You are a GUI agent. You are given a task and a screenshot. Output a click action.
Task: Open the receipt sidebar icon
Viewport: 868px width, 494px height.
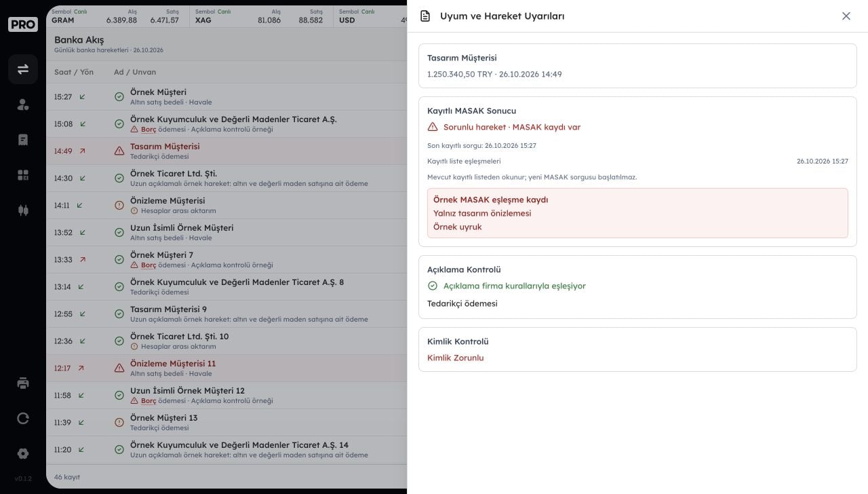(x=23, y=140)
